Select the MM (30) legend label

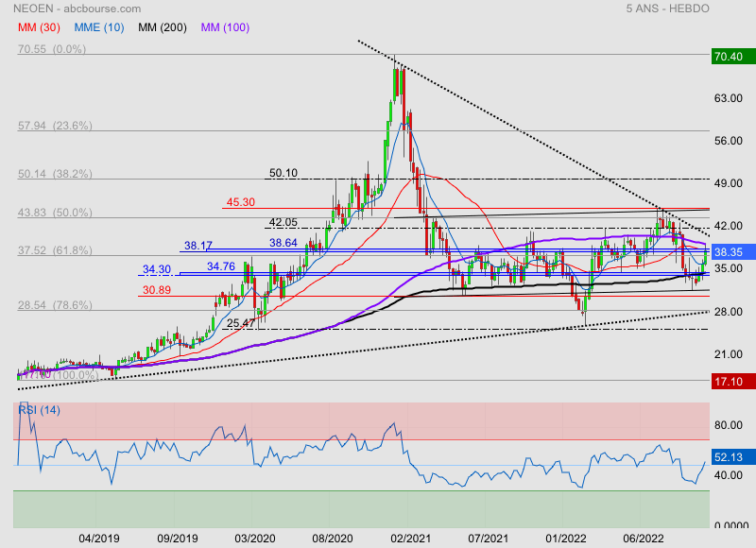(x=39, y=27)
